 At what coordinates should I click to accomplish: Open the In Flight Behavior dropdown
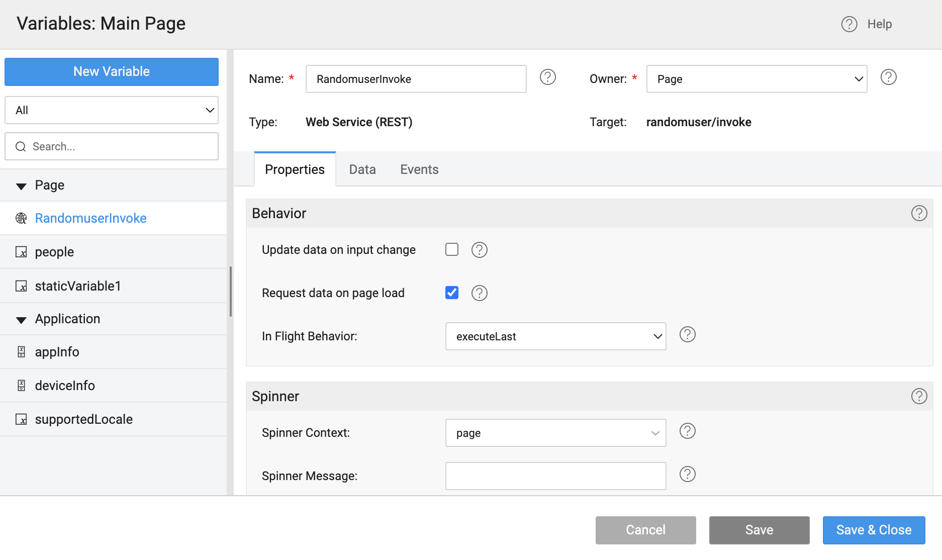[x=555, y=336]
